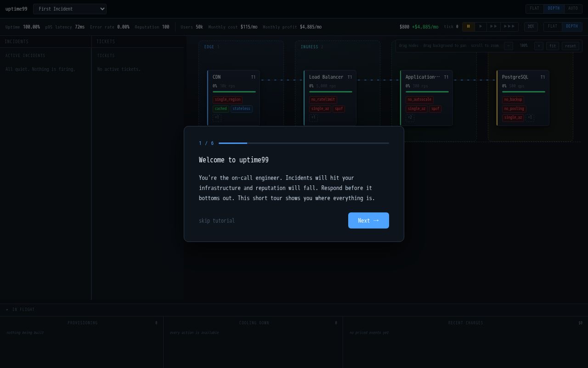Zoom in the canvas with plus button

coord(539,46)
